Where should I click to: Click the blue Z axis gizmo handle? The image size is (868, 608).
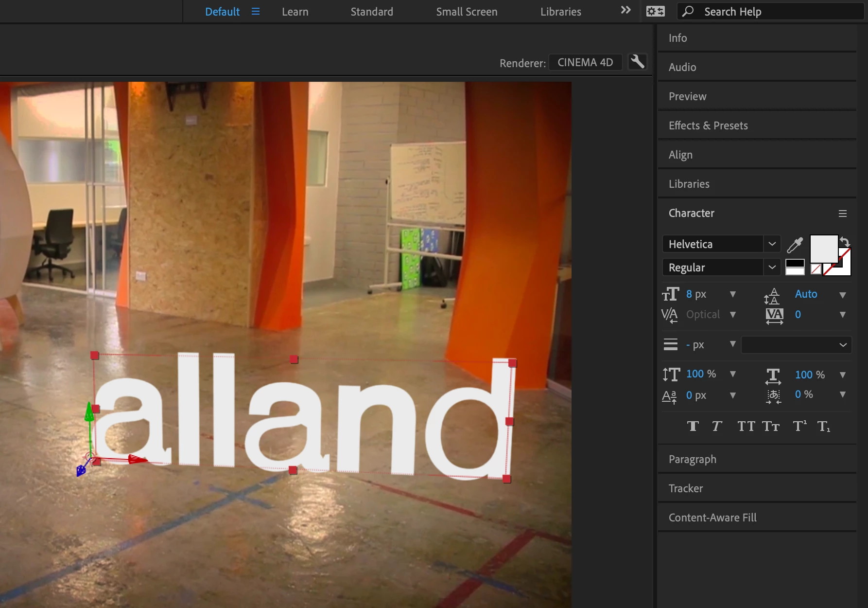click(x=81, y=470)
